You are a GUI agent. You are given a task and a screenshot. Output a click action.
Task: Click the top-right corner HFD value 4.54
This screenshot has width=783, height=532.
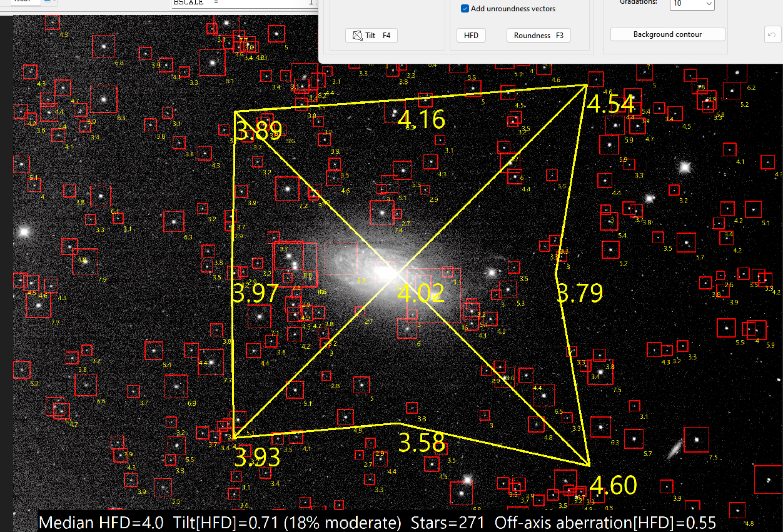[x=611, y=104]
